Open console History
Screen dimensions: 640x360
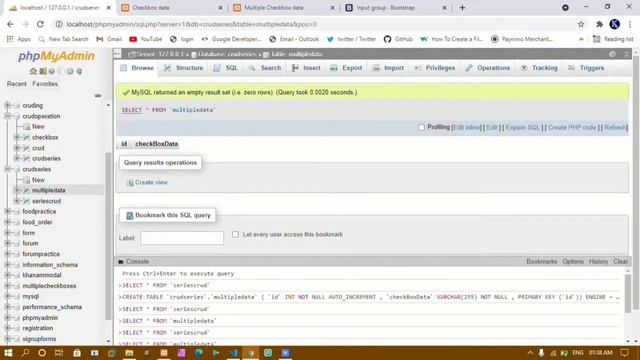pos(598,261)
